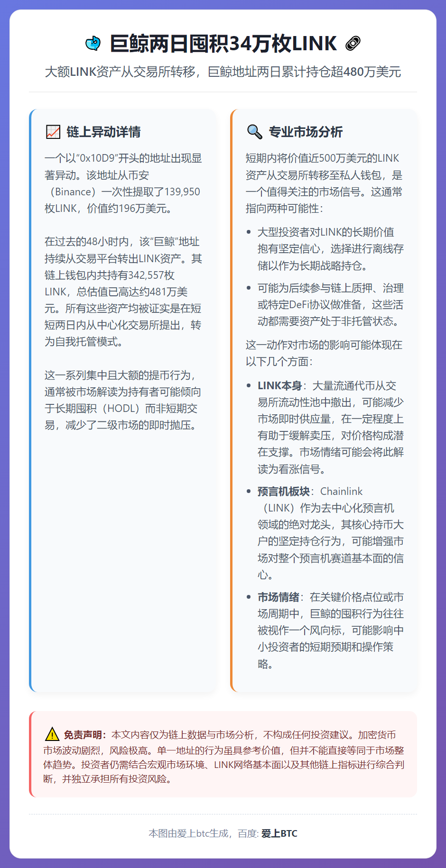The width and height of the screenshot is (446, 868).
Task: Click the chart icon beside 链上异动详情
Action: click(53, 132)
